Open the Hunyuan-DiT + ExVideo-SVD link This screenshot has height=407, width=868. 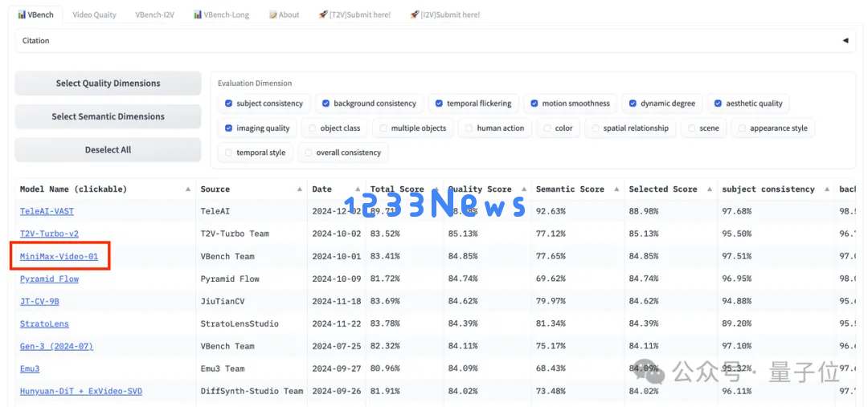point(81,392)
